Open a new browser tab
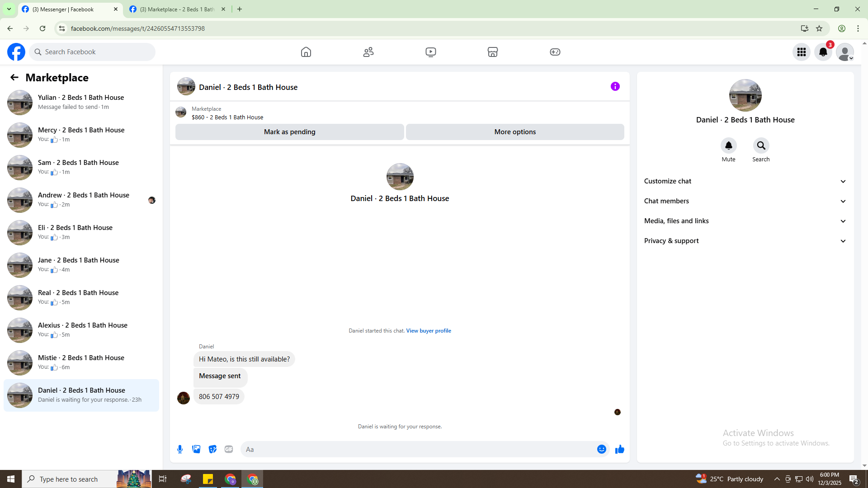Viewport: 868px width, 488px height. [240, 9]
